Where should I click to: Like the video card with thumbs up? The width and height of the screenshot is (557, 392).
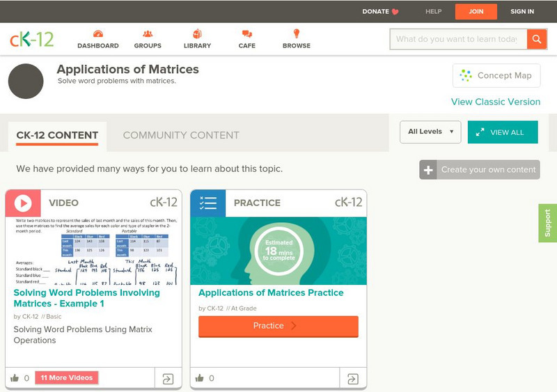(x=15, y=378)
